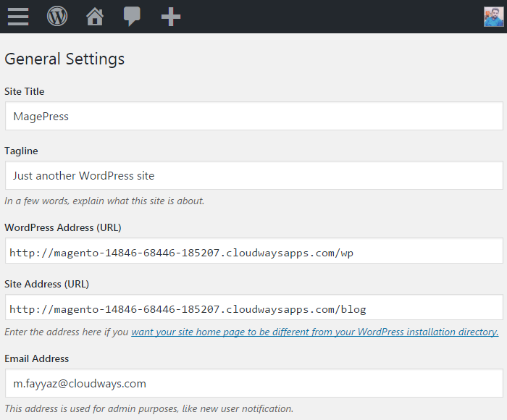
Task: Click the Site Title label
Action: pos(25,91)
